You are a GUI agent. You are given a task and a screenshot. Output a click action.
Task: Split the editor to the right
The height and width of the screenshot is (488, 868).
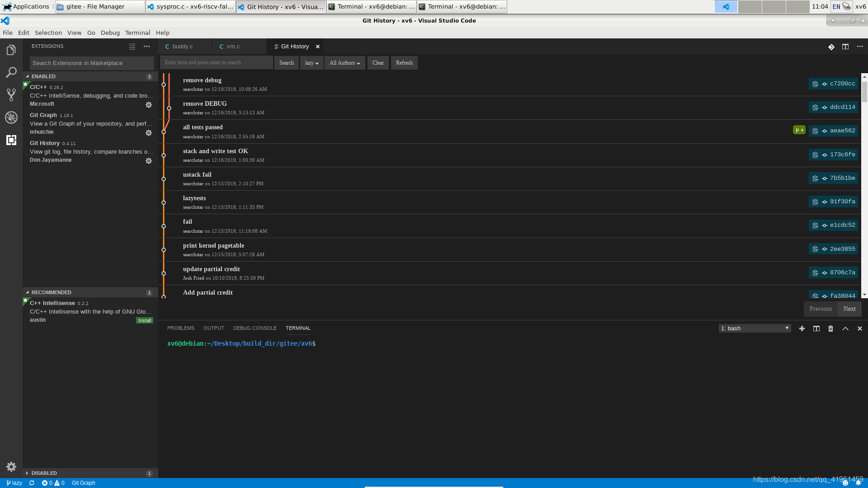pyautogui.click(x=845, y=47)
